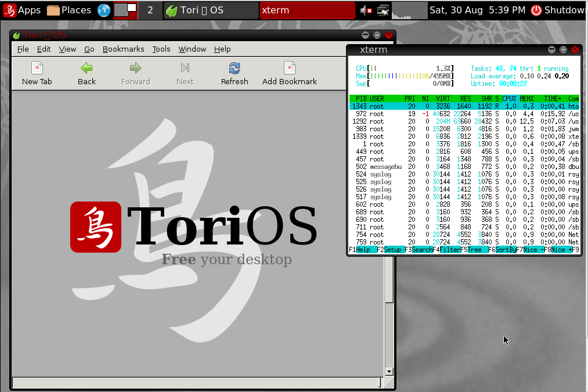Click the CPU% column header in htop

pos(509,99)
